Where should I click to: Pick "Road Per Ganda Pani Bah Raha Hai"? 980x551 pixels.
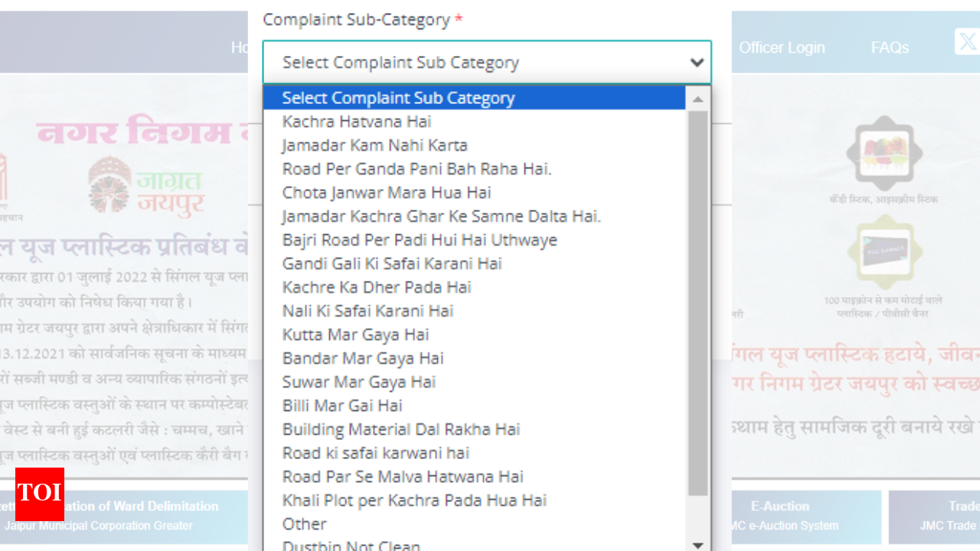click(x=416, y=169)
